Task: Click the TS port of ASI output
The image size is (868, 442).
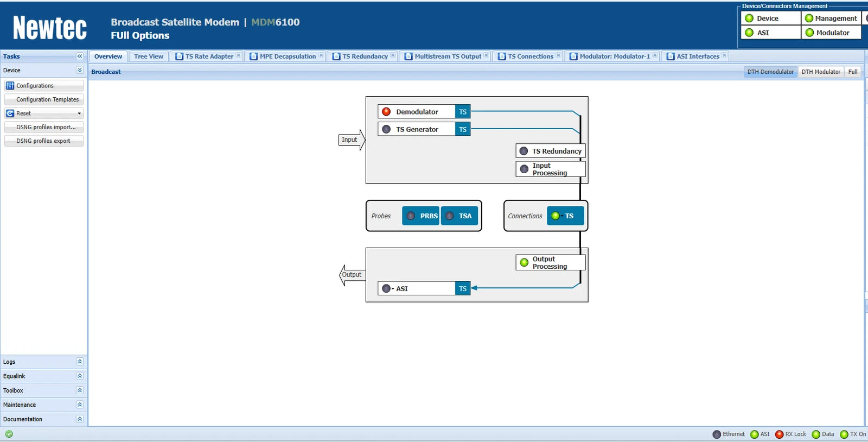Action: pos(463,288)
